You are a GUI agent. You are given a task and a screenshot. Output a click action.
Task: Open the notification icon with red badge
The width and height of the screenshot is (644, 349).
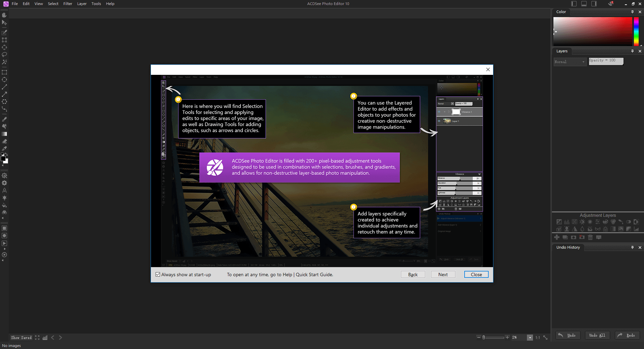(611, 4)
